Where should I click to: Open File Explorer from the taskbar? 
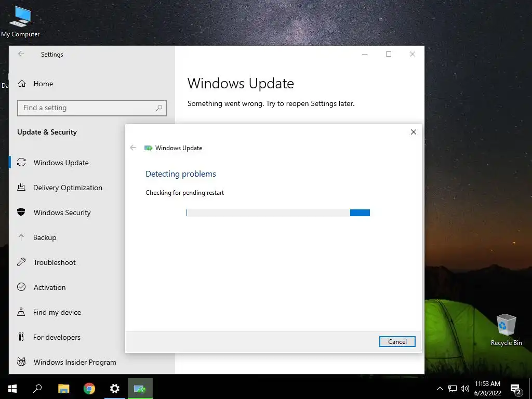pos(63,389)
